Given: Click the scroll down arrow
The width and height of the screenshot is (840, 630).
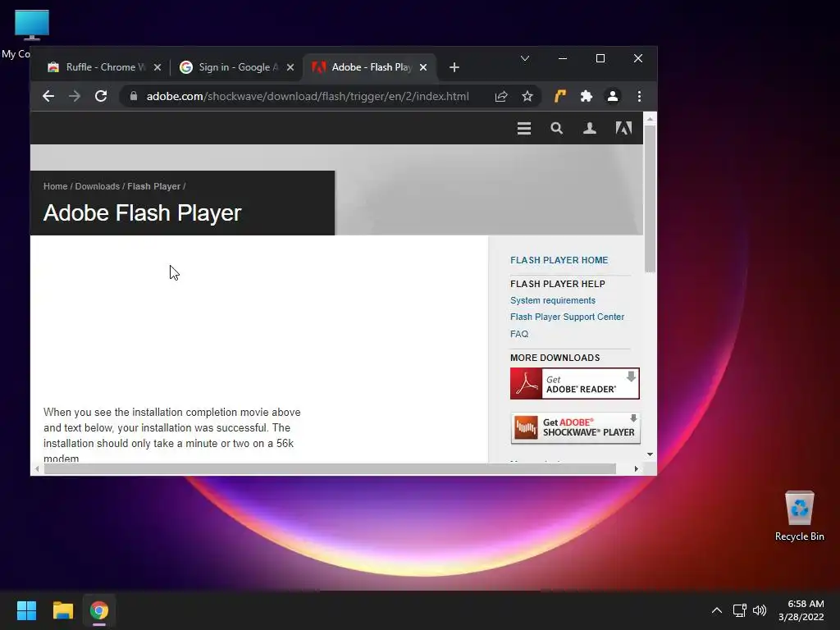Looking at the screenshot, I should [650, 454].
